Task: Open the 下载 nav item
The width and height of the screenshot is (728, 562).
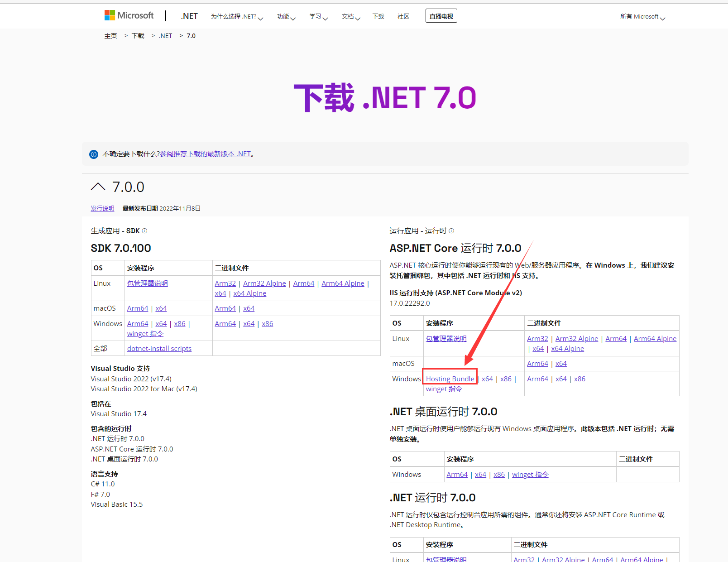Action: point(378,16)
